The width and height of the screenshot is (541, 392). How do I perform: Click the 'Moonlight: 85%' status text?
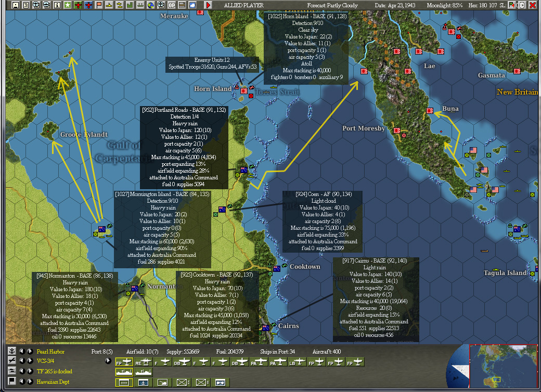(x=444, y=5)
